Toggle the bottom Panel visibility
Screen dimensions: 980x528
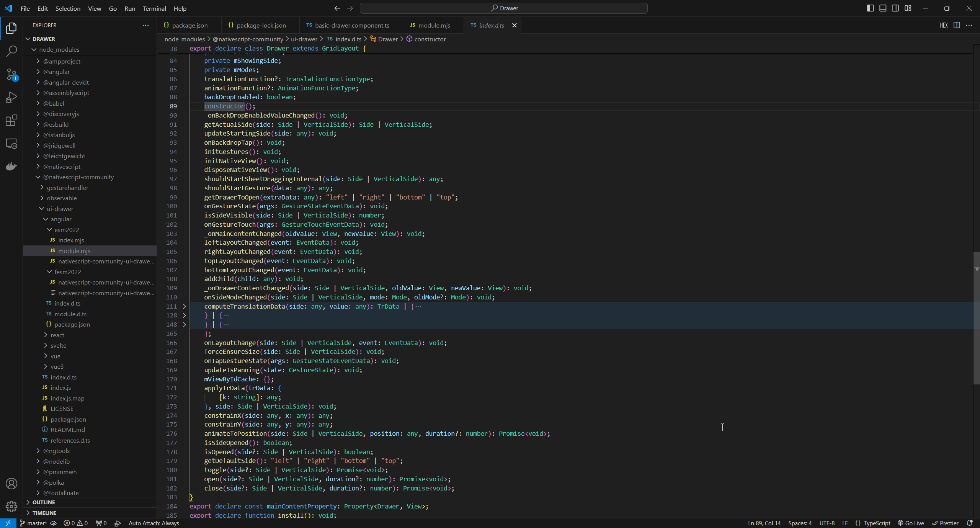883,8
